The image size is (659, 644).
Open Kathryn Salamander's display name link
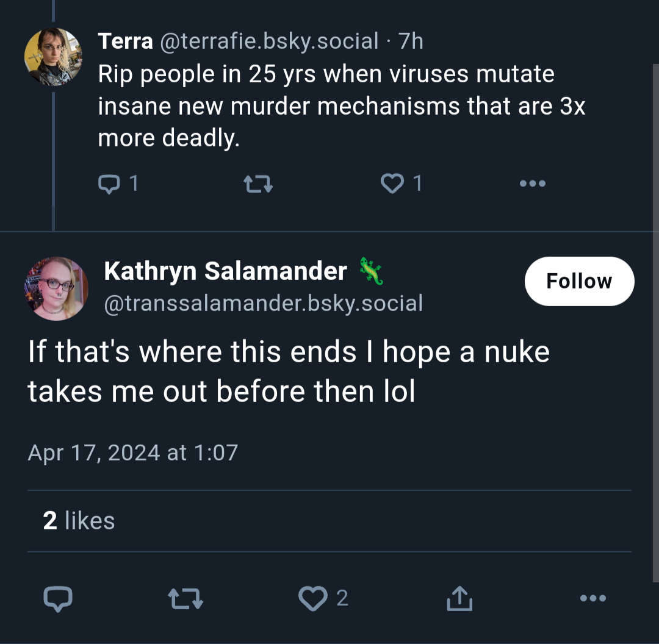pyautogui.click(x=226, y=271)
